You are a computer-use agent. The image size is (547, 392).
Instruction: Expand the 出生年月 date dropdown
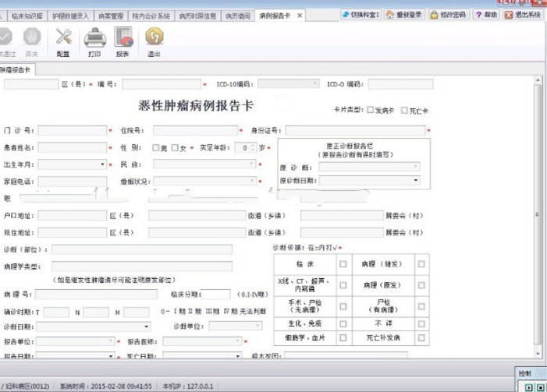coord(101,164)
